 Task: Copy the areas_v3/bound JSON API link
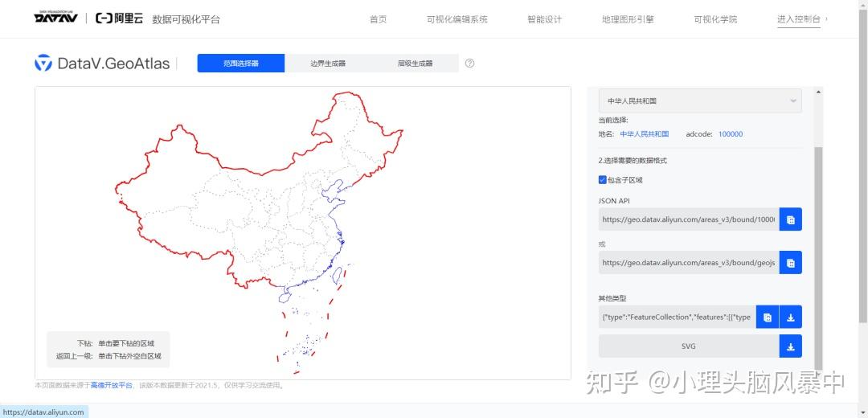tap(791, 219)
